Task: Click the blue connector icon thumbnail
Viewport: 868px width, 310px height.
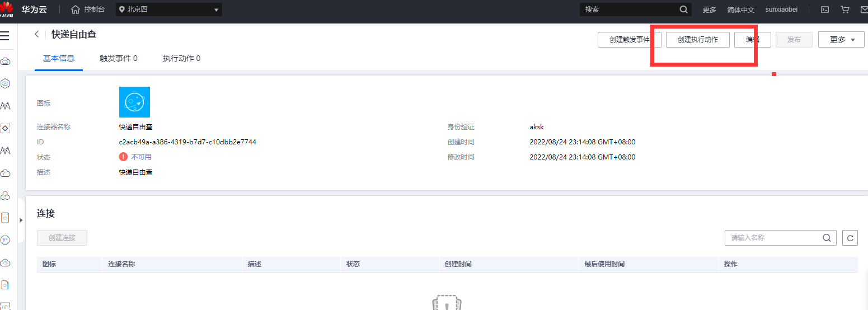Action: [x=134, y=102]
